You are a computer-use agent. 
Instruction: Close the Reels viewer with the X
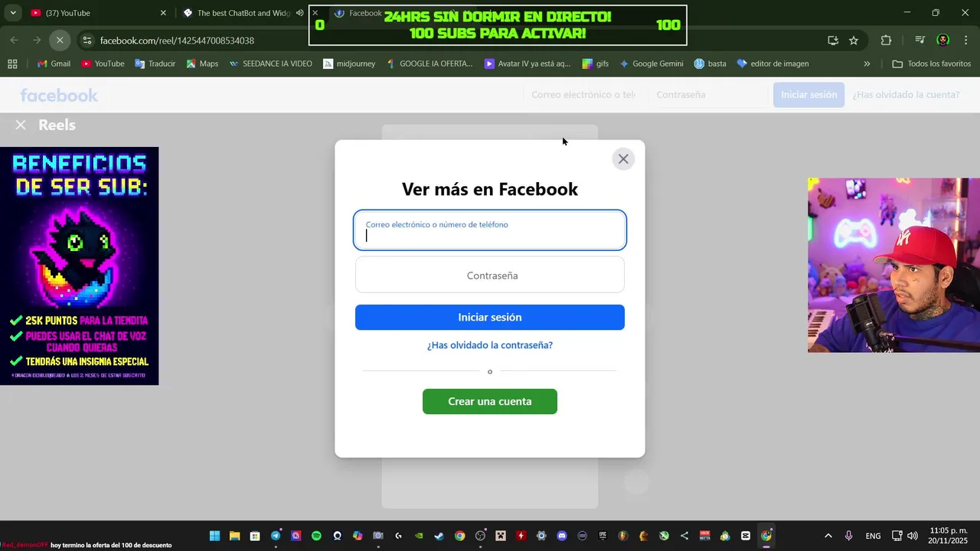click(21, 125)
